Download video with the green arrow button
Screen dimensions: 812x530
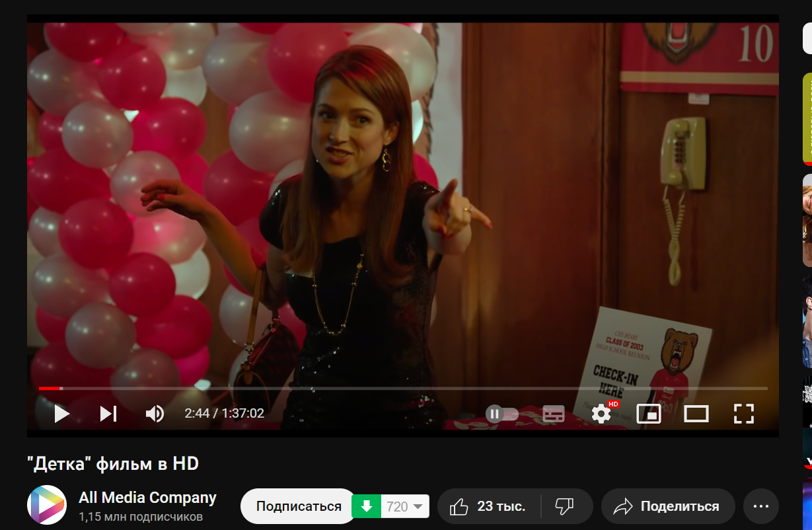(x=367, y=506)
